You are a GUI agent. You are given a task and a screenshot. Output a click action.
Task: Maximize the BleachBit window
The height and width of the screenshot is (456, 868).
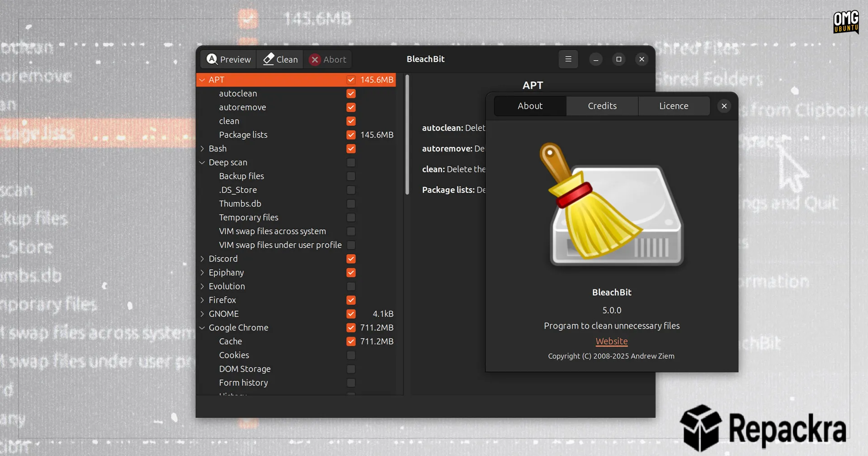(619, 59)
